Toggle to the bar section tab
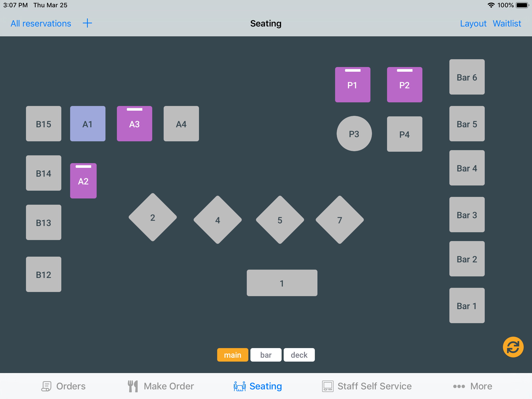 click(x=265, y=355)
